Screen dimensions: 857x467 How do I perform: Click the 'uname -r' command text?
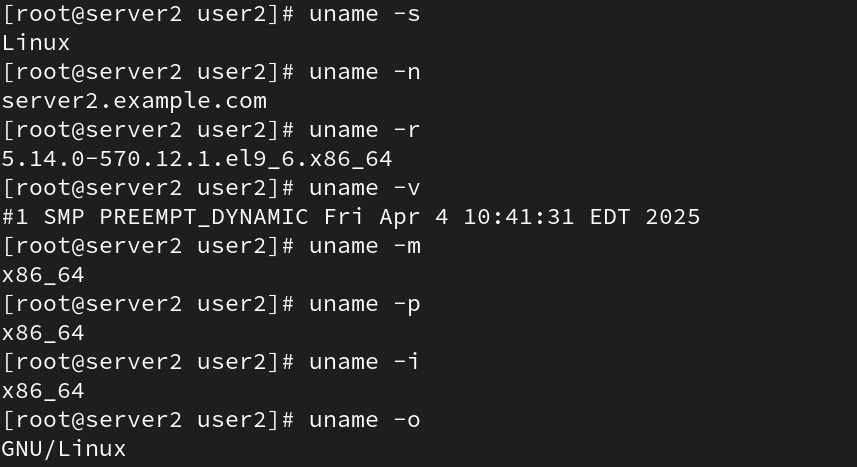(x=365, y=130)
